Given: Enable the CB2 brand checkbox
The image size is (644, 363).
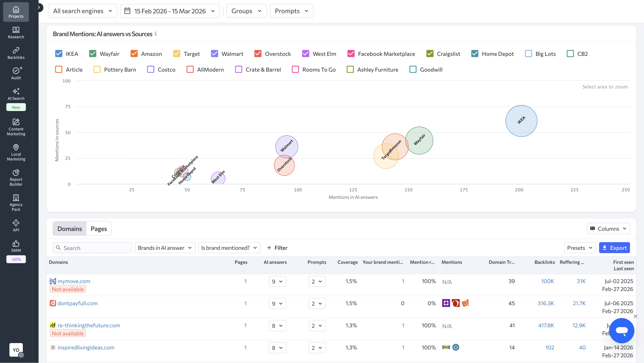Looking at the screenshot, I should pos(570,54).
